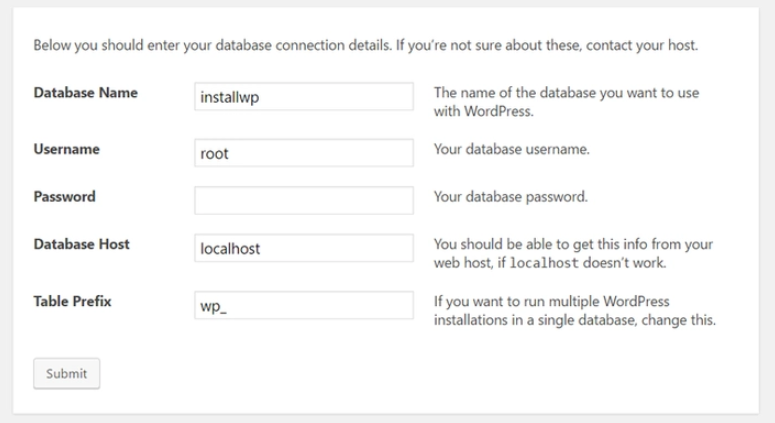Click the Database Host field with localhost

(x=304, y=248)
